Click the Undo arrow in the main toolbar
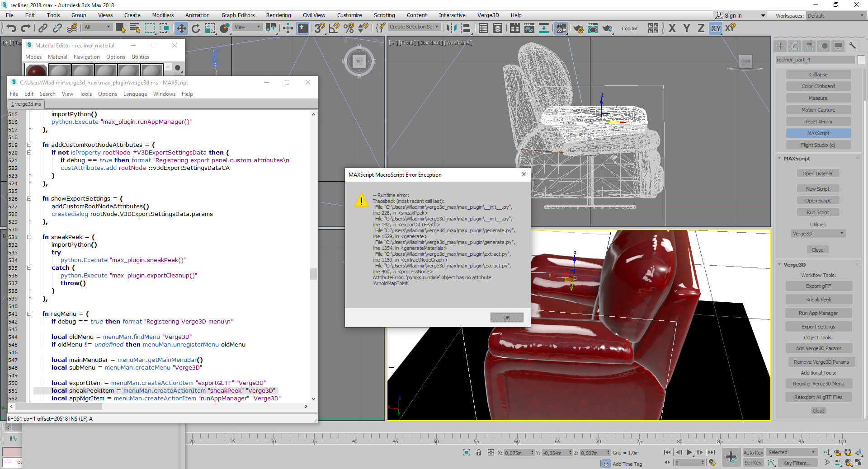Viewport: 868px width, 469px height. tap(11, 28)
